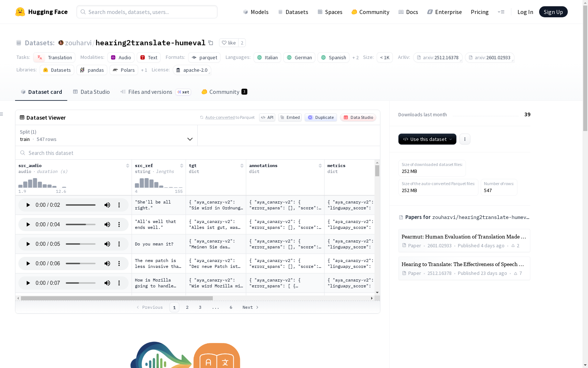Viewport: 588px width, 368px height.
Task: Adjust the 0:07 audio seek slider
Action: (80, 283)
